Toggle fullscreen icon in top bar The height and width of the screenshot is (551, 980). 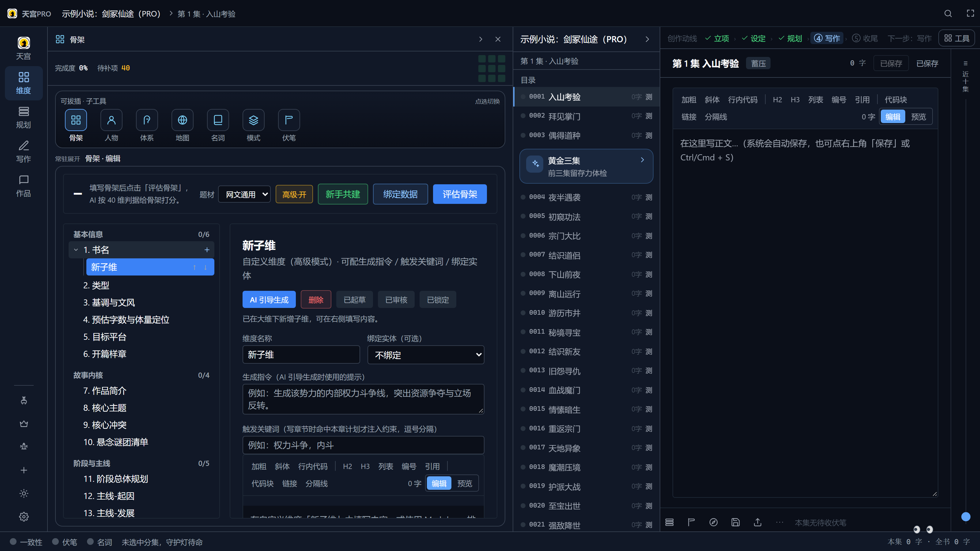[x=970, y=14]
